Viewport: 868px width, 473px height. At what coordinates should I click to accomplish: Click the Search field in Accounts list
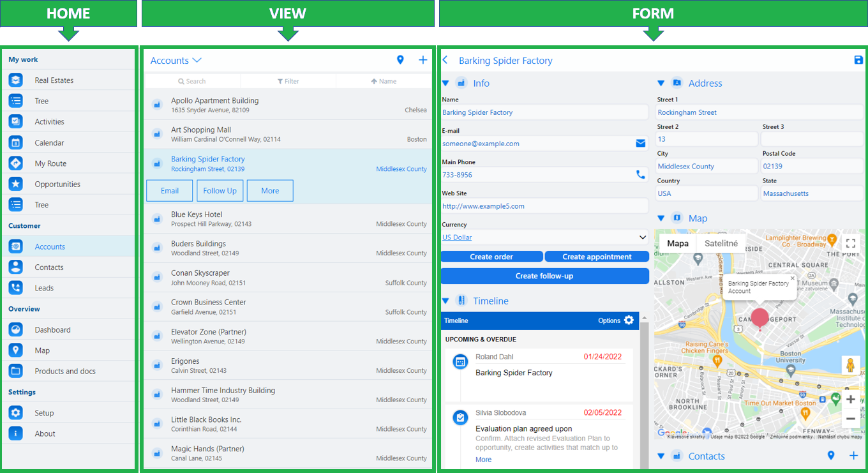tap(192, 81)
